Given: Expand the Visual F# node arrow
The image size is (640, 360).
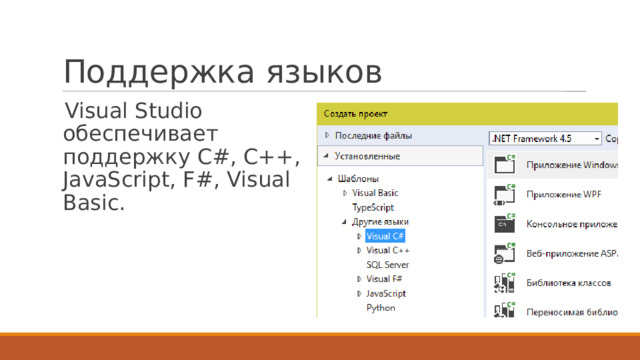Looking at the screenshot, I should coord(359,279).
